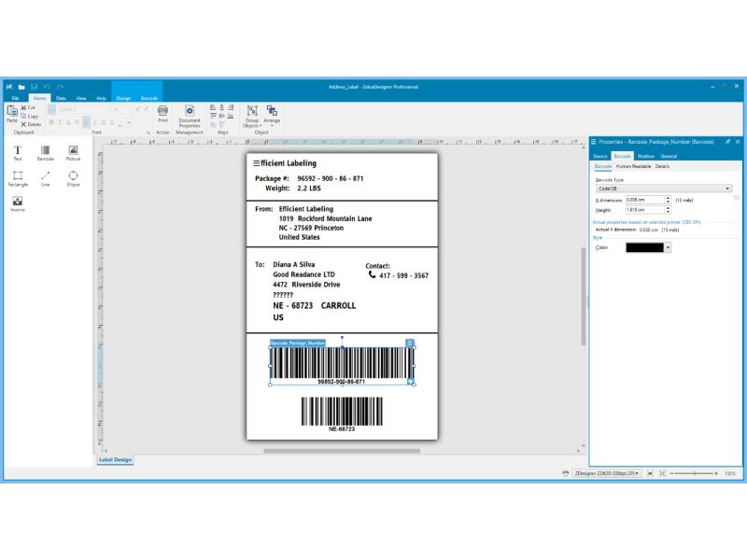This screenshot has height=560, width=747.
Task: Switch to the Barcode ribbon tab
Action: pyautogui.click(x=149, y=98)
